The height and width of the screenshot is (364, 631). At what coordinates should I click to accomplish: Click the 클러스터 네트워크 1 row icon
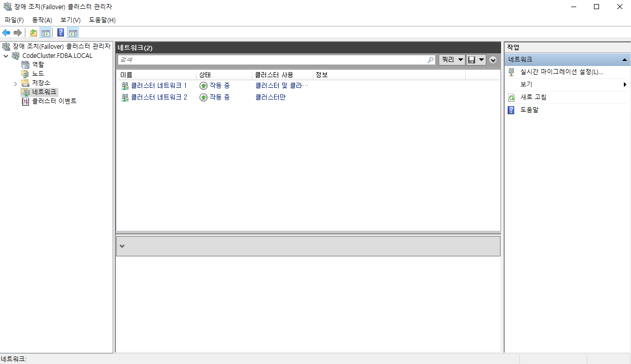(x=125, y=85)
